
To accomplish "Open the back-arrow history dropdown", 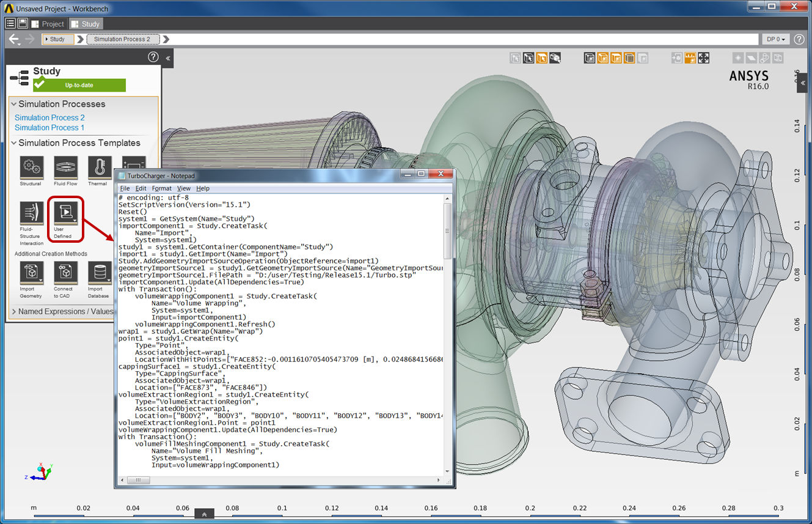I will (19, 45).
